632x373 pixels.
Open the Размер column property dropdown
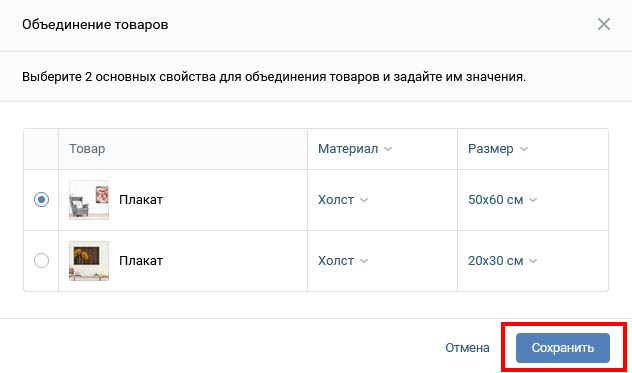coord(498,149)
